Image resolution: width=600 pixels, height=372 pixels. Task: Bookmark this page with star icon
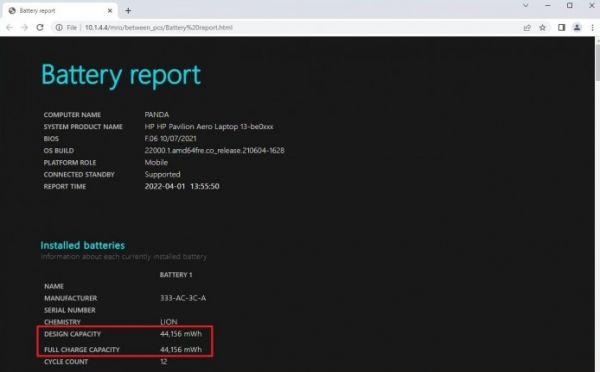coord(542,28)
